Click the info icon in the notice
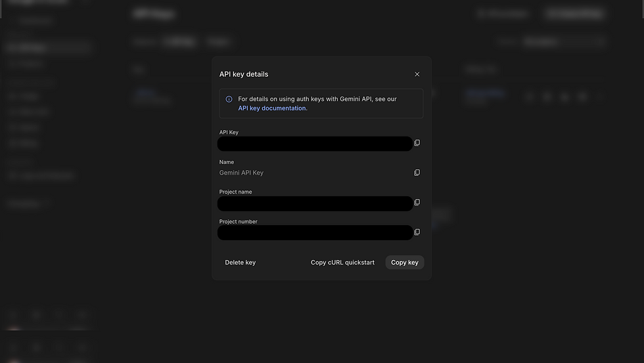 point(229,99)
